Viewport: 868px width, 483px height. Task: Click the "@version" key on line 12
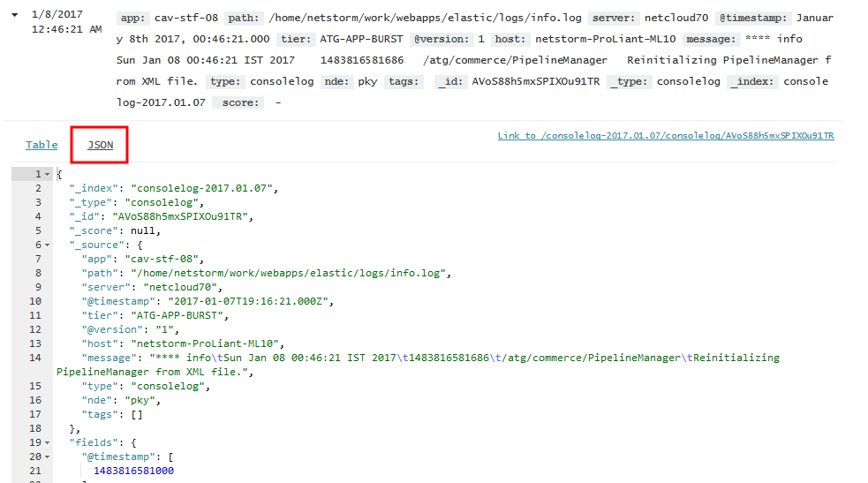[x=112, y=329]
